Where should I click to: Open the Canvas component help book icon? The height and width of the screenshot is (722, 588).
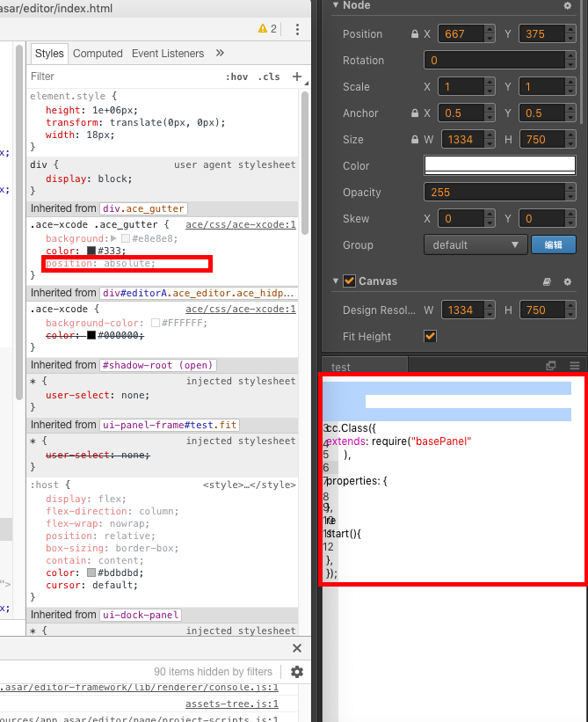point(547,281)
